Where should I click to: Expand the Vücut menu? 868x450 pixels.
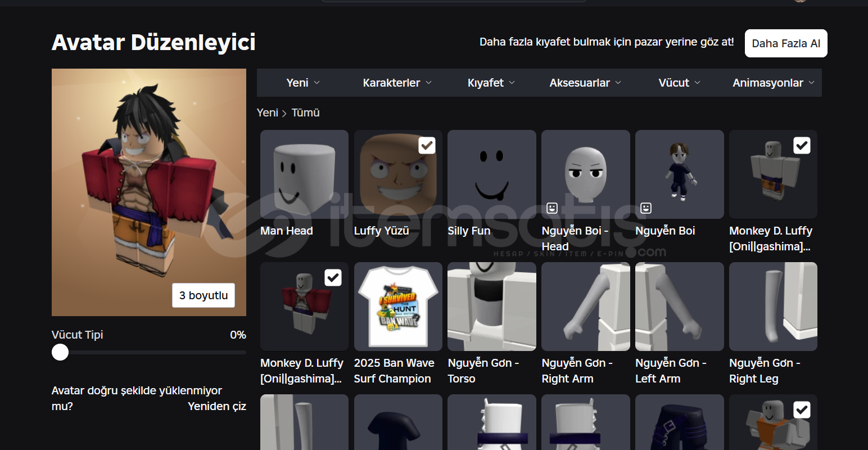680,83
